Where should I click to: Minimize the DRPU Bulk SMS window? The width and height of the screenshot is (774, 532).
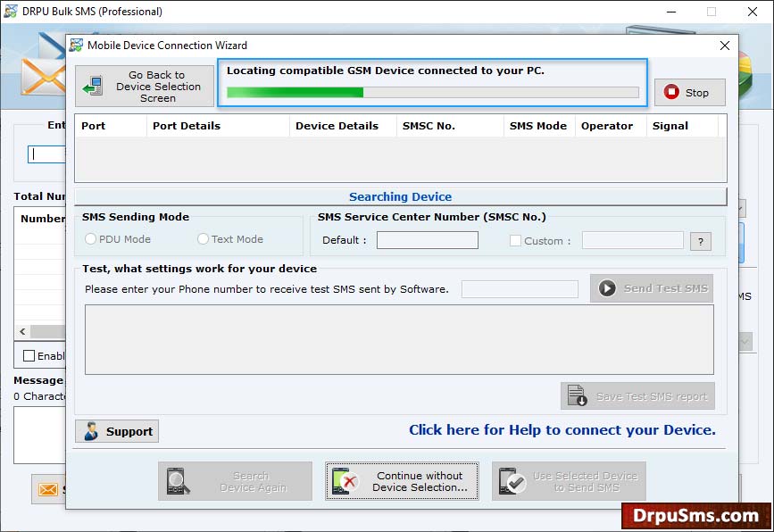[x=671, y=12]
